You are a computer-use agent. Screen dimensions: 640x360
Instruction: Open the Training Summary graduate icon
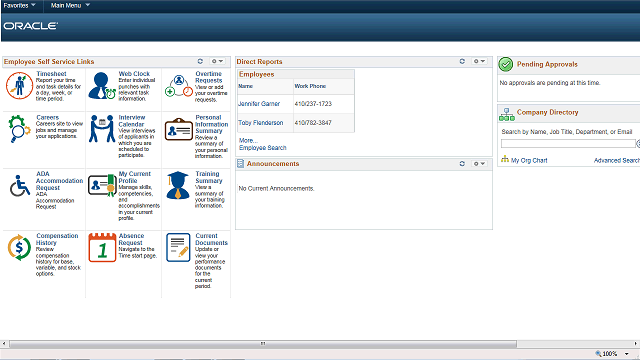pos(178,185)
